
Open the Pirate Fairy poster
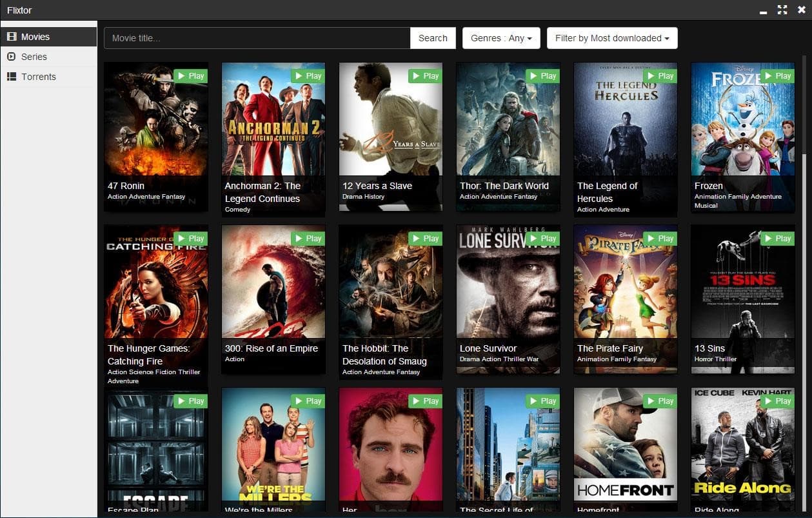(626, 299)
